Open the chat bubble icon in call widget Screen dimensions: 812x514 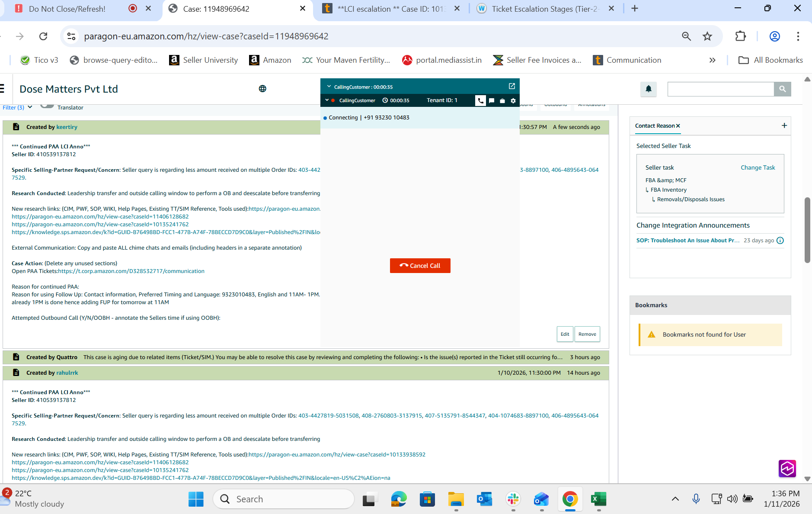[492, 100]
